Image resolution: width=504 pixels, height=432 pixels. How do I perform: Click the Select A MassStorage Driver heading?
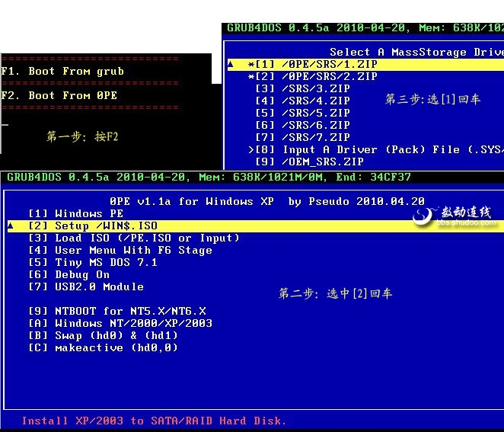click(416, 52)
